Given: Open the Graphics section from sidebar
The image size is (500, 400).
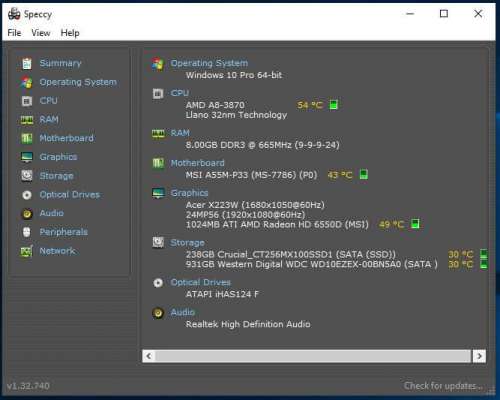Looking at the screenshot, I should point(58,157).
